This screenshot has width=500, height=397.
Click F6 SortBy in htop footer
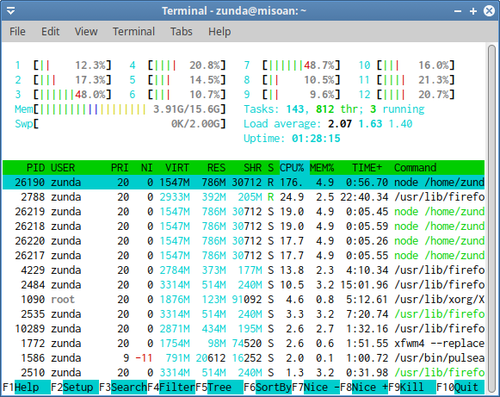tap(267, 387)
